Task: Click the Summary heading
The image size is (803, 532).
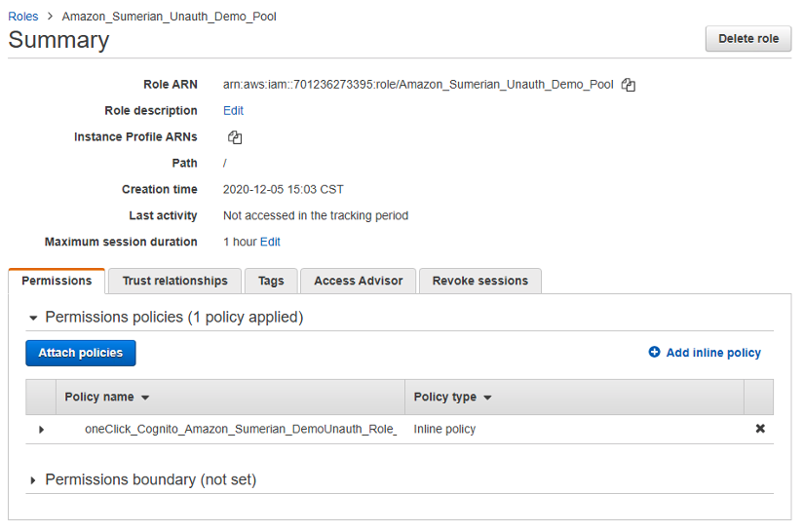Action: tap(58, 40)
